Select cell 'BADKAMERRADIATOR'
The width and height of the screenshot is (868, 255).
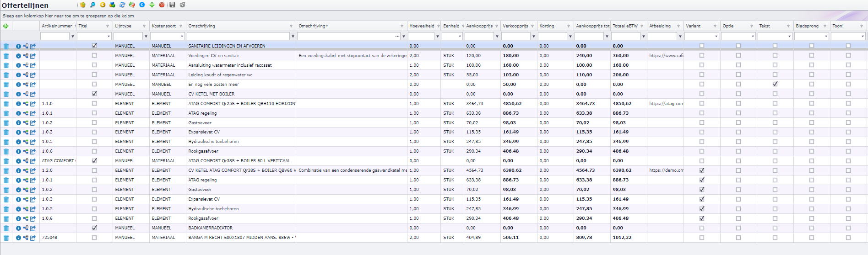click(x=210, y=228)
